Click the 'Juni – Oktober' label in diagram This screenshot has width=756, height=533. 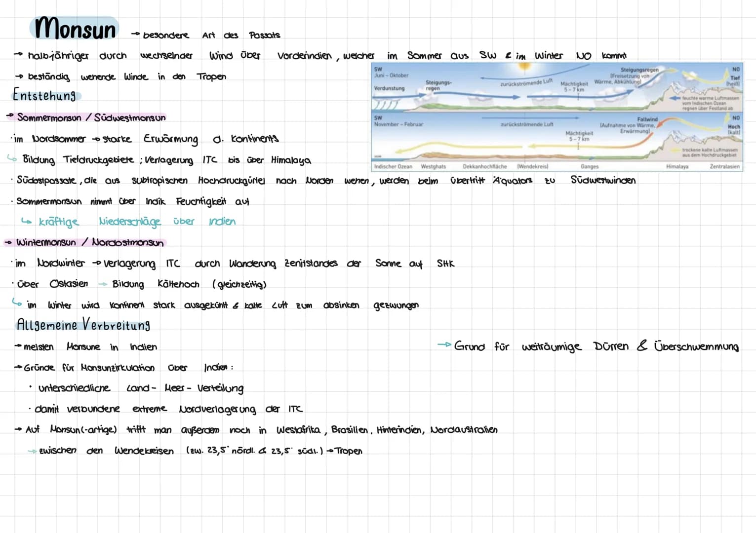[x=391, y=76]
